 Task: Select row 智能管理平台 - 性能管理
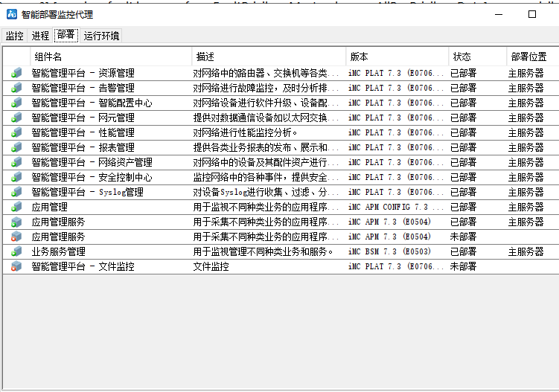(x=281, y=132)
